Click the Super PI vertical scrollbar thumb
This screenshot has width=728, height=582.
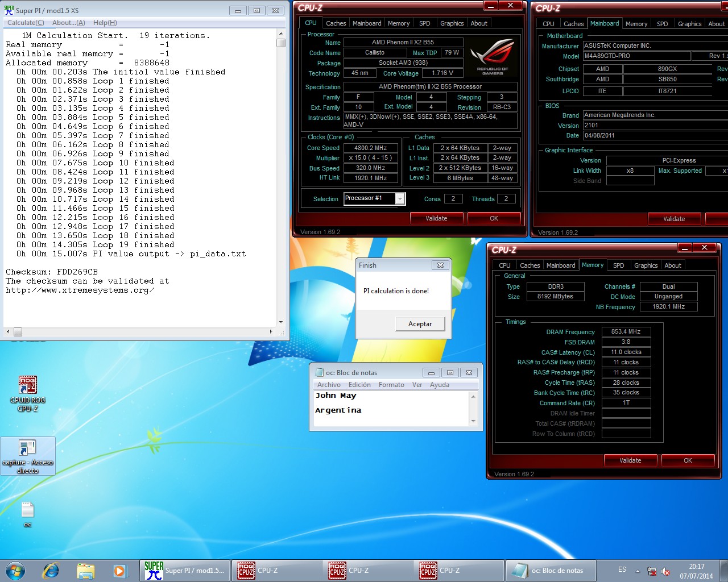(x=281, y=43)
